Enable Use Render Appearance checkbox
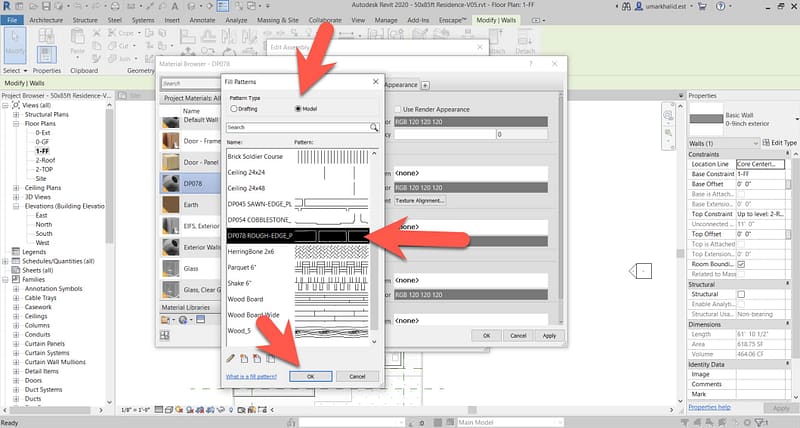 (396, 108)
